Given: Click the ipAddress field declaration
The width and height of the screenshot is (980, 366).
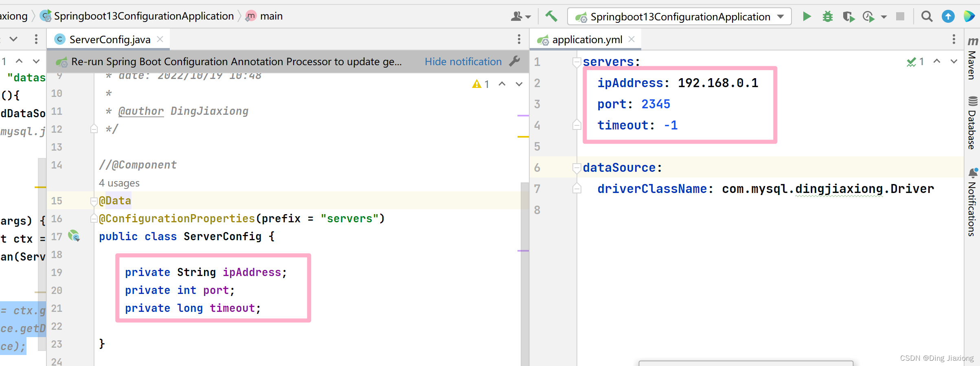Looking at the screenshot, I should coord(206,272).
